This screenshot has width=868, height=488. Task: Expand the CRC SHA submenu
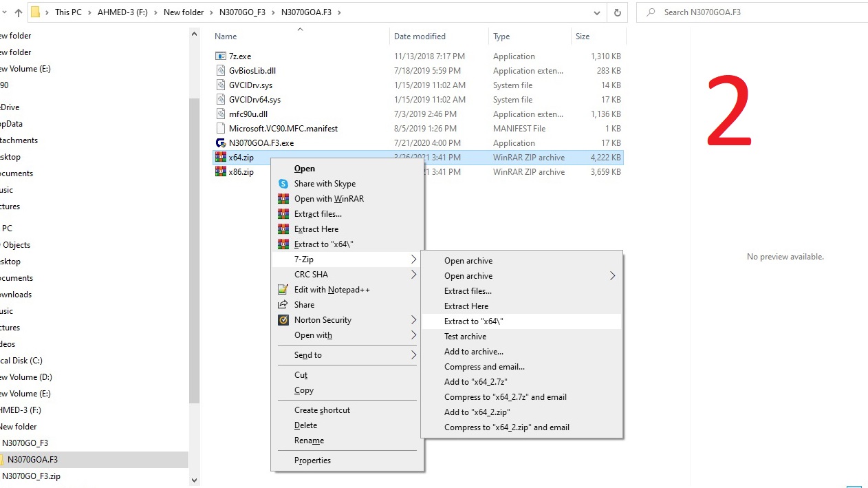point(413,275)
